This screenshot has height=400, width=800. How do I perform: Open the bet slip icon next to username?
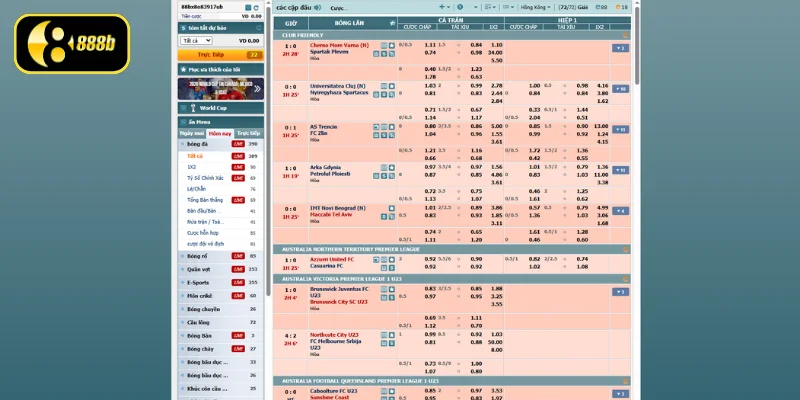point(248,8)
